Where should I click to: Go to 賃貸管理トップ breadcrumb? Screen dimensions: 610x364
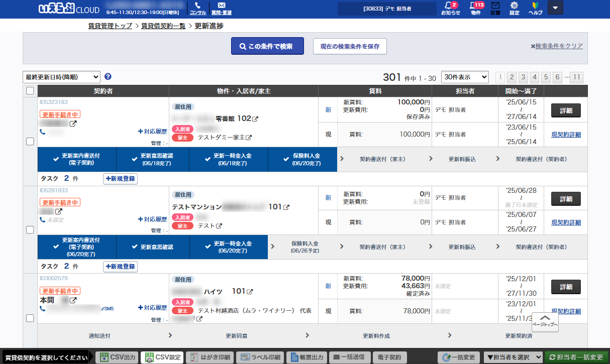tap(110, 26)
